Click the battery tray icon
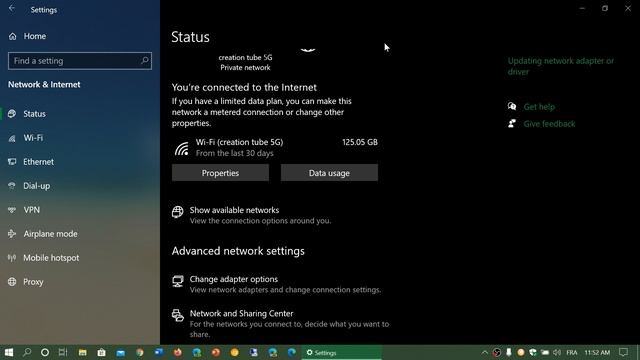 pos(545,352)
